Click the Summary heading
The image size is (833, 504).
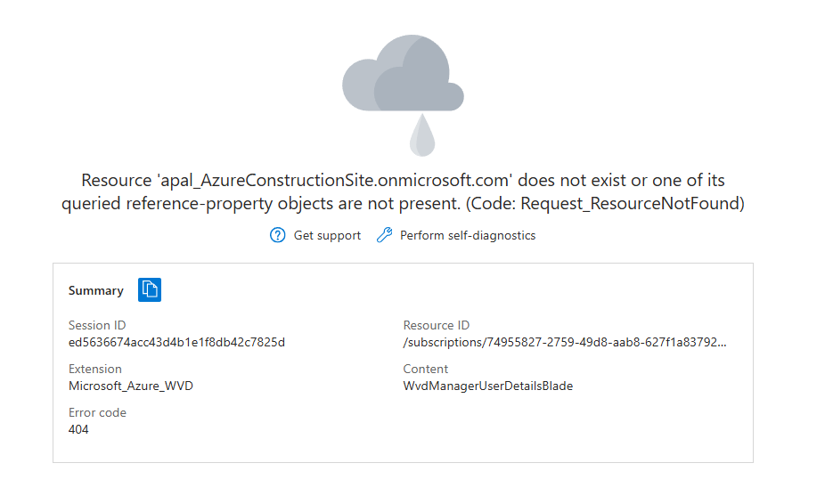click(96, 290)
